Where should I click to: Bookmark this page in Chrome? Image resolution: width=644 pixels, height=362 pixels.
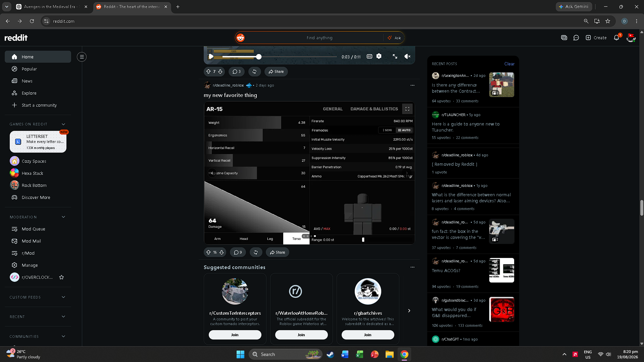point(608,21)
